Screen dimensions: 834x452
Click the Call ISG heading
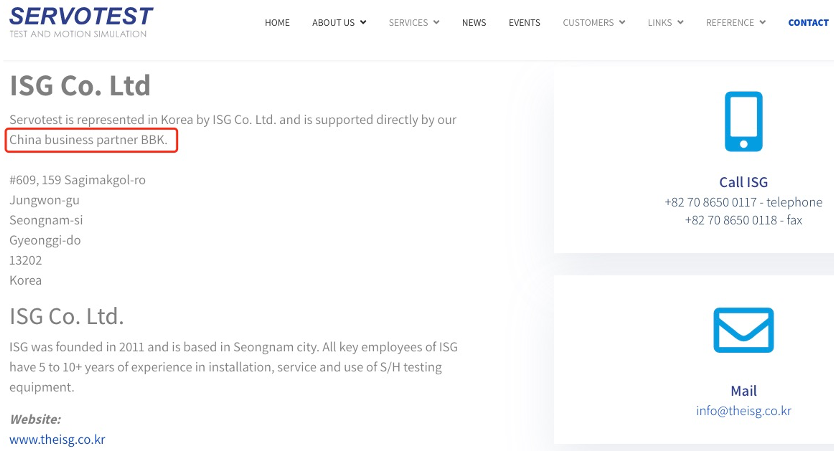coord(744,182)
